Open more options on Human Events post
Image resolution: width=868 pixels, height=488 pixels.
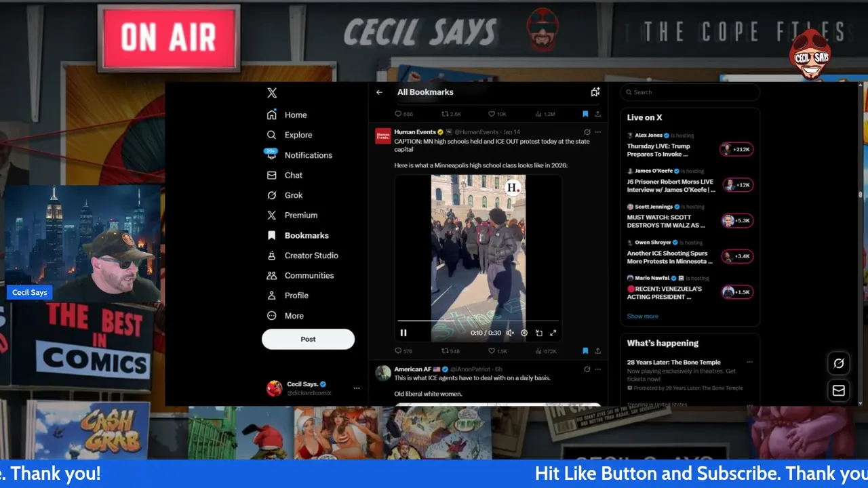click(597, 132)
